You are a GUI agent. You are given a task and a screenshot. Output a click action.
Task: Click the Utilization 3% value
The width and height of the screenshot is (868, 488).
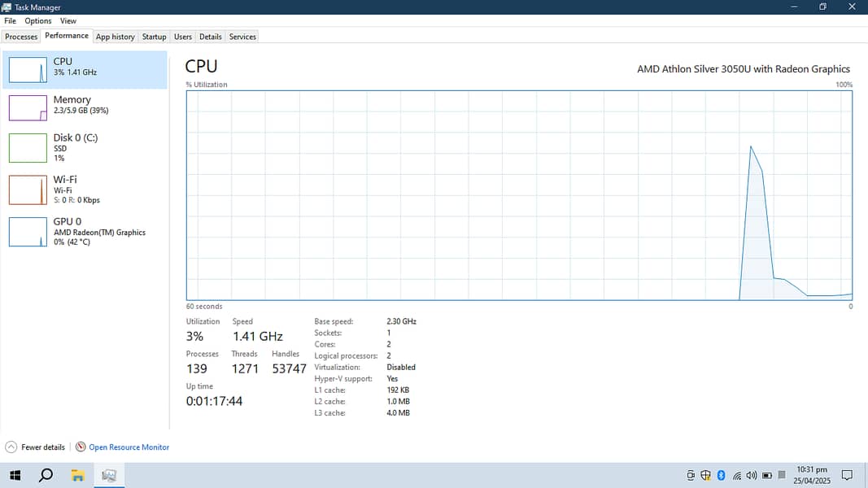pos(195,337)
